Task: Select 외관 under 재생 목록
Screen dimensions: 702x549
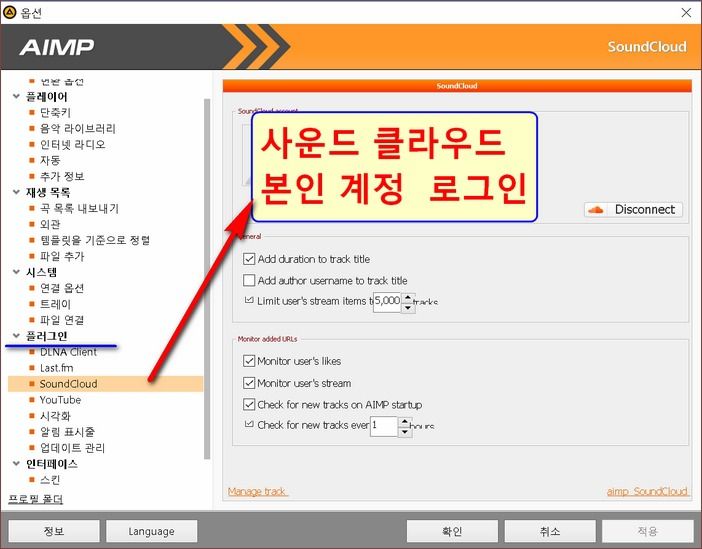Action: tap(50, 224)
